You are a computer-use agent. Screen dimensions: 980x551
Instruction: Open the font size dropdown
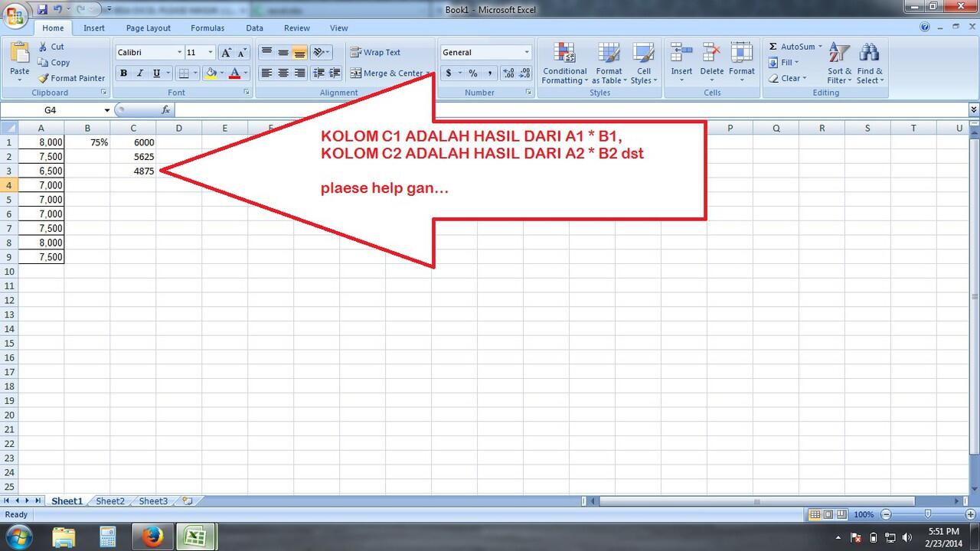(x=211, y=53)
